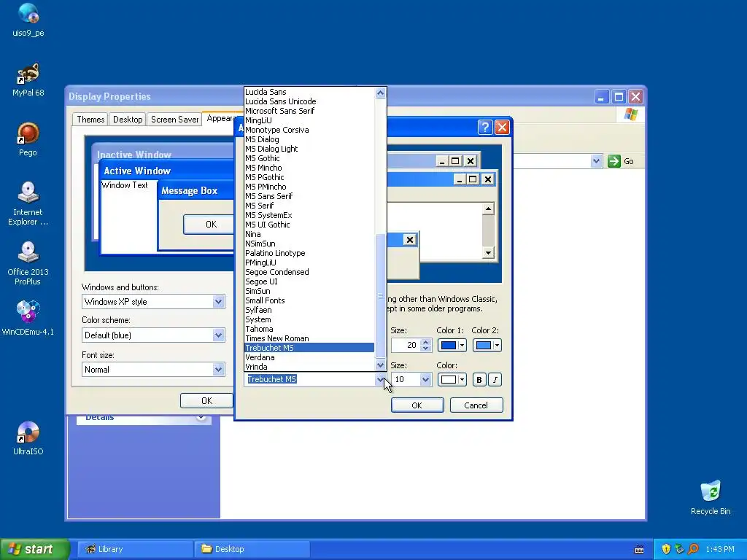Click the help question mark button

click(x=484, y=127)
